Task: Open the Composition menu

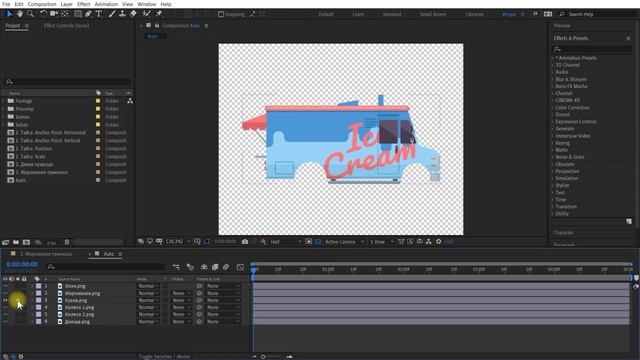Action: coord(42,4)
